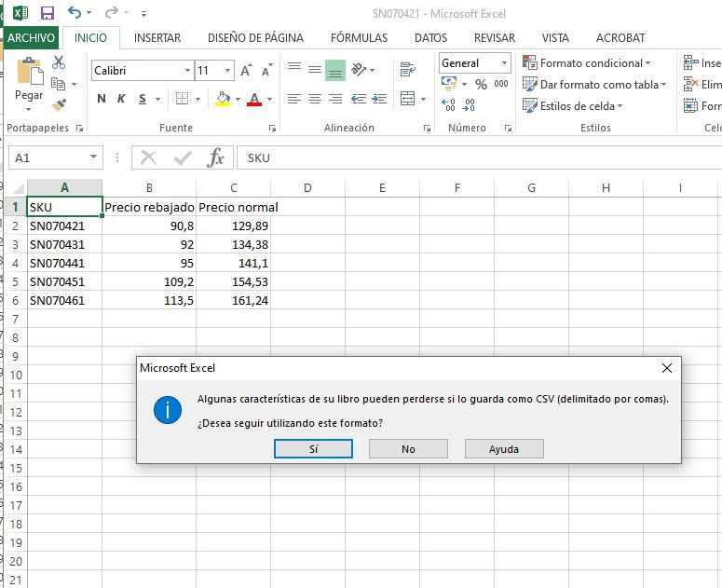Align text left

point(294,98)
